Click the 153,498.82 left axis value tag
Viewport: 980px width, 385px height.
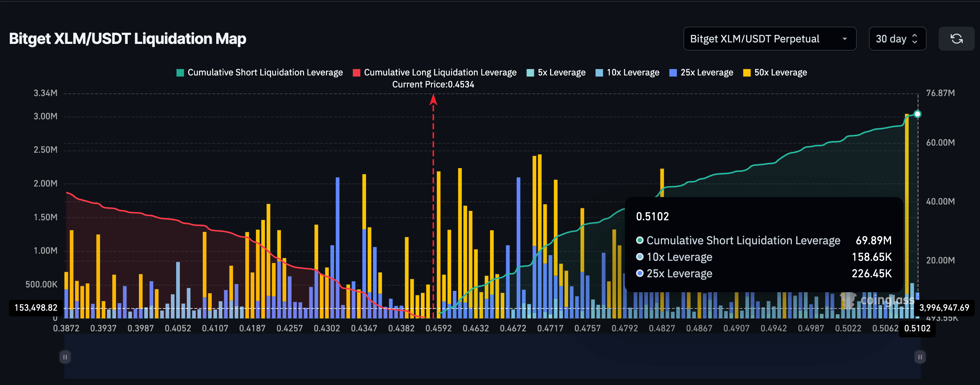pyautogui.click(x=36, y=307)
